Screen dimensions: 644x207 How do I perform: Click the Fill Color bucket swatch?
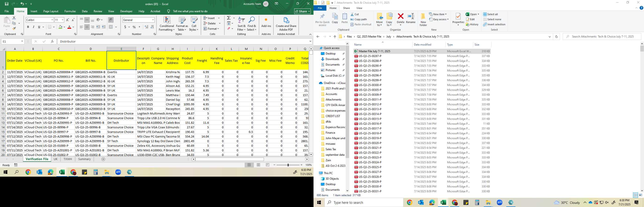pyautogui.click(x=60, y=27)
